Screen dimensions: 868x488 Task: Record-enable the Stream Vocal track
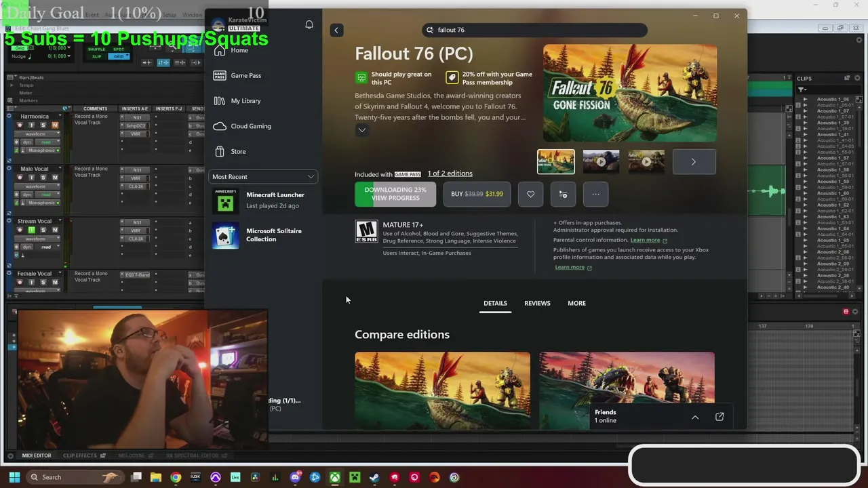coord(20,230)
